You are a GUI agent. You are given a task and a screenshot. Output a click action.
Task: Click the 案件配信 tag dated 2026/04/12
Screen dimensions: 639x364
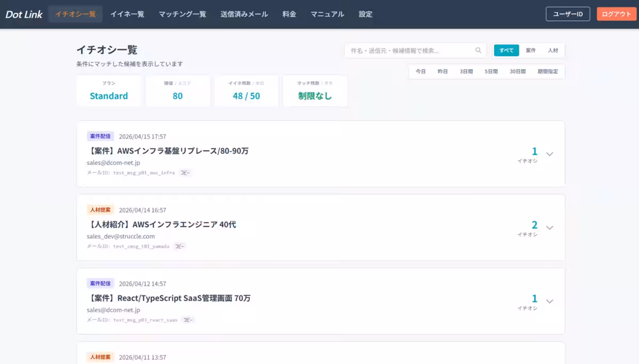click(x=100, y=283)
